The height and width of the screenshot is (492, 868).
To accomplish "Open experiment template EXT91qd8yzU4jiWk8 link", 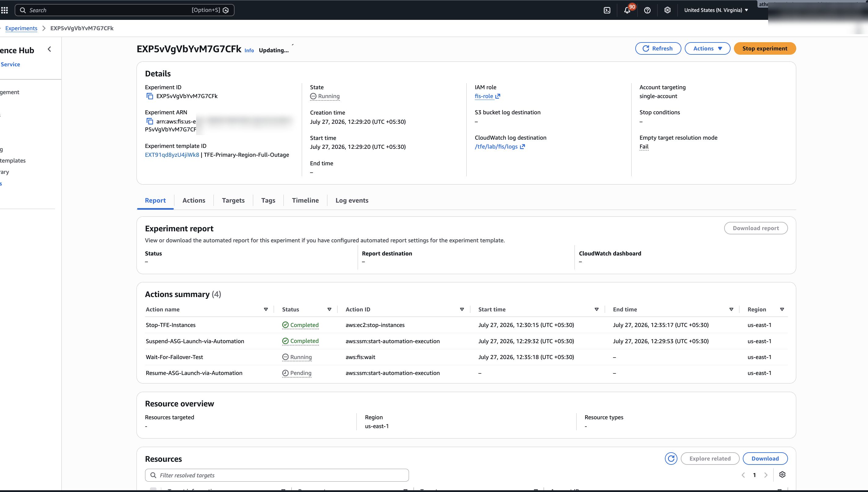I will [172, 155].
